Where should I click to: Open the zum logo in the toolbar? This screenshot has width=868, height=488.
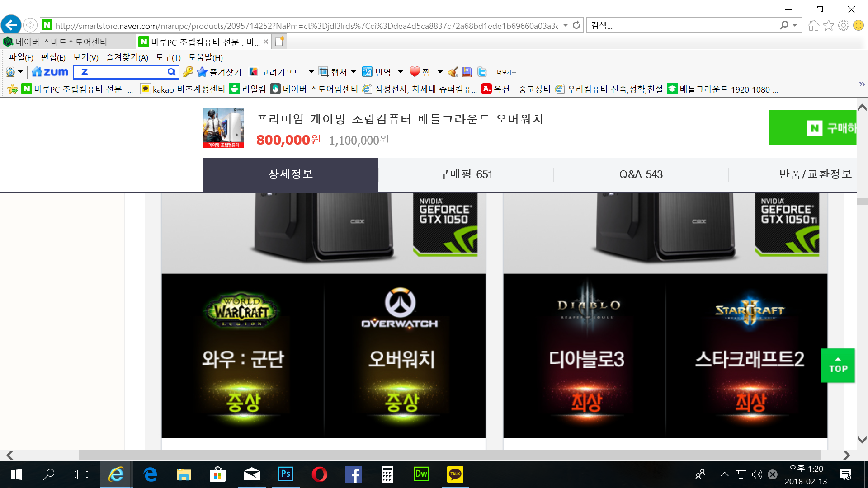(50, 72)
